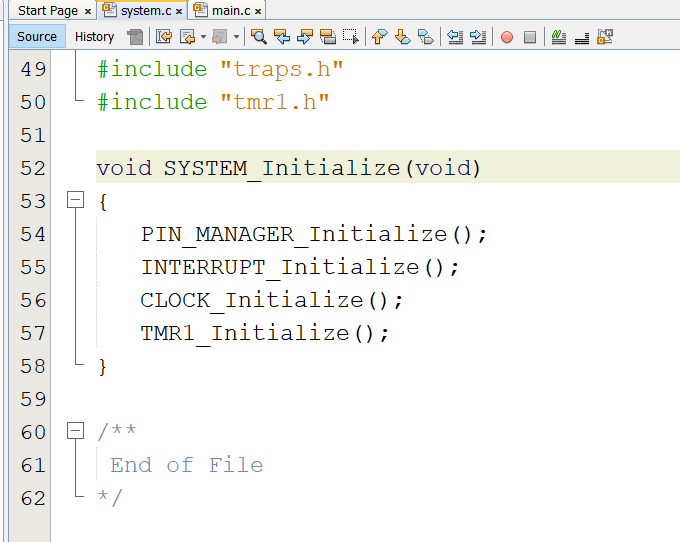The height and width of the screenshot is (542, 680).
Task: Click on "traps.h" include string
Action: [282, 69]
